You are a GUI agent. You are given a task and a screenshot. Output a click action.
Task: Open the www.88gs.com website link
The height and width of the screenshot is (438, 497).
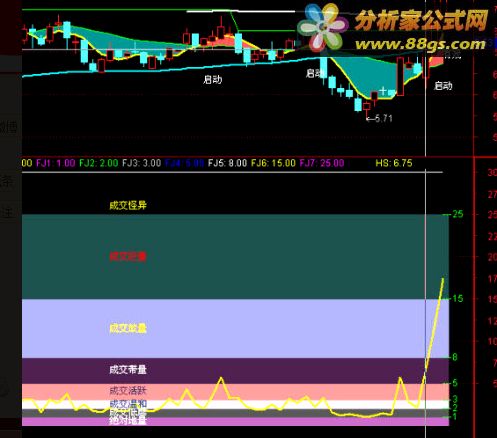(x=420, y=44)
